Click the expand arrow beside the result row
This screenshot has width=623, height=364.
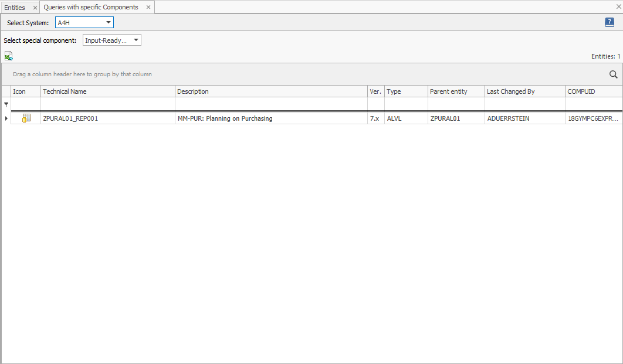point(5,118)
